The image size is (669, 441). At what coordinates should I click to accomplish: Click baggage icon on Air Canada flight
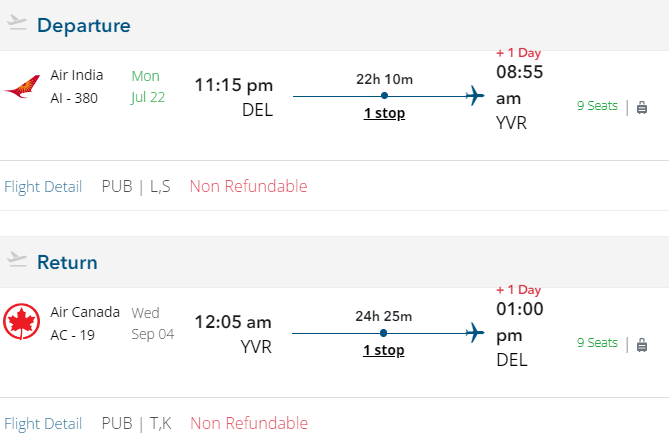(x=642, y=345)
